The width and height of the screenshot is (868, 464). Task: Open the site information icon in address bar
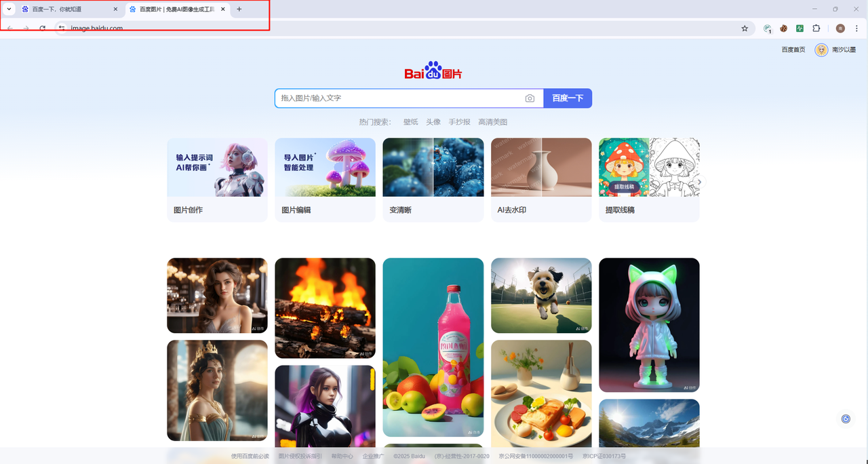tap(61, 28)
